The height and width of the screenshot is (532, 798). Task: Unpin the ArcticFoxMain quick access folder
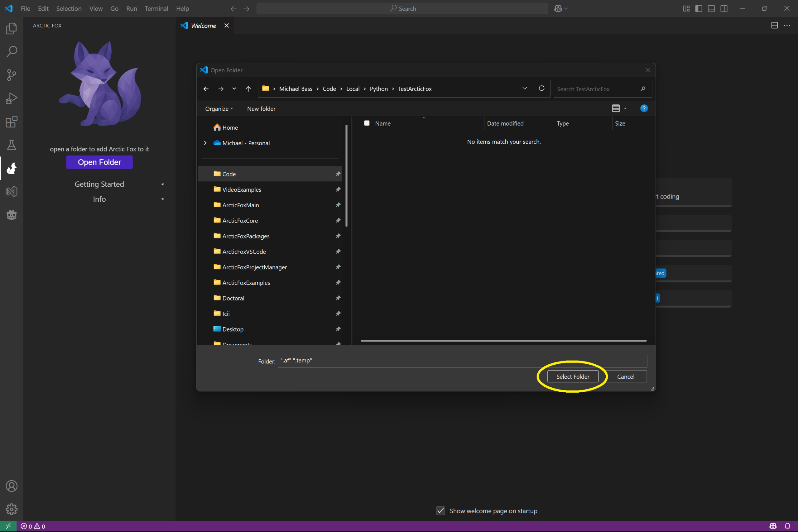pos(338,205)
